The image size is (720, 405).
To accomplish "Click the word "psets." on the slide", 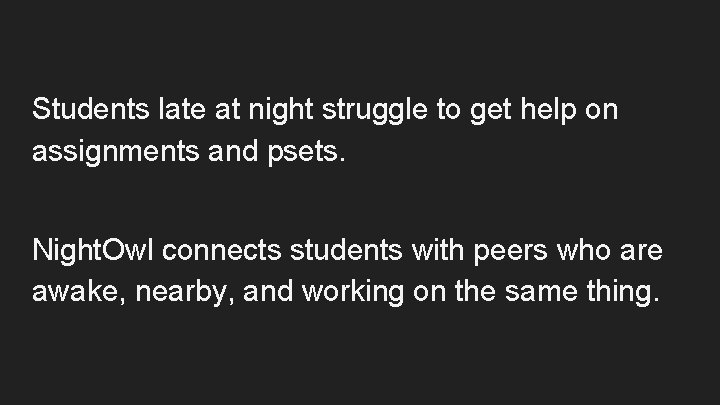I will click(306, 152).
